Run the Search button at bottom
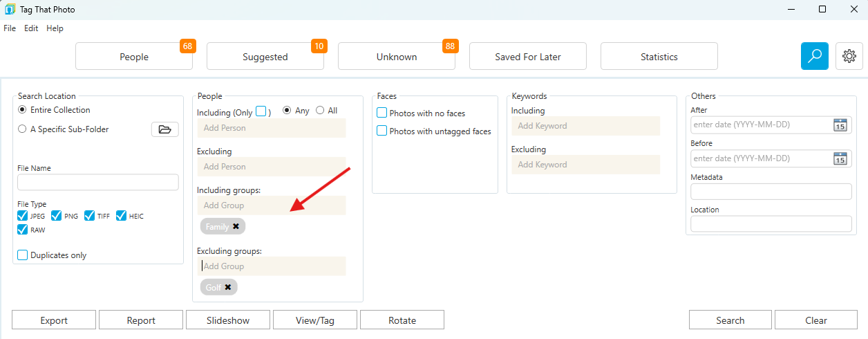 point(730,320)
